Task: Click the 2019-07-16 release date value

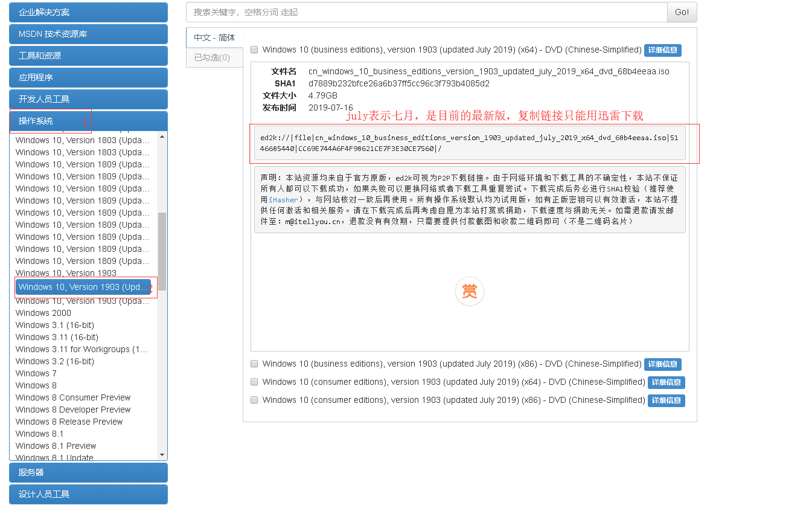Action: pyautogui.click(x=331, y=108)
